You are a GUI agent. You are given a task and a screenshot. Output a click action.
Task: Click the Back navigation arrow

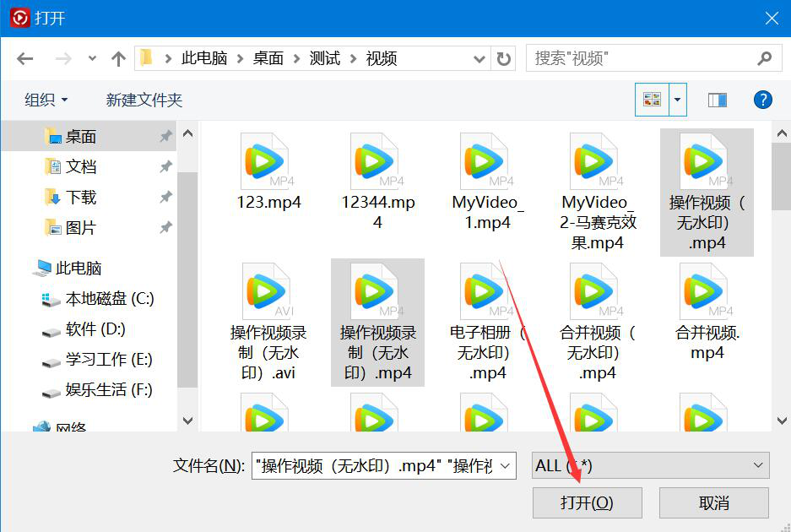(24, 59)
